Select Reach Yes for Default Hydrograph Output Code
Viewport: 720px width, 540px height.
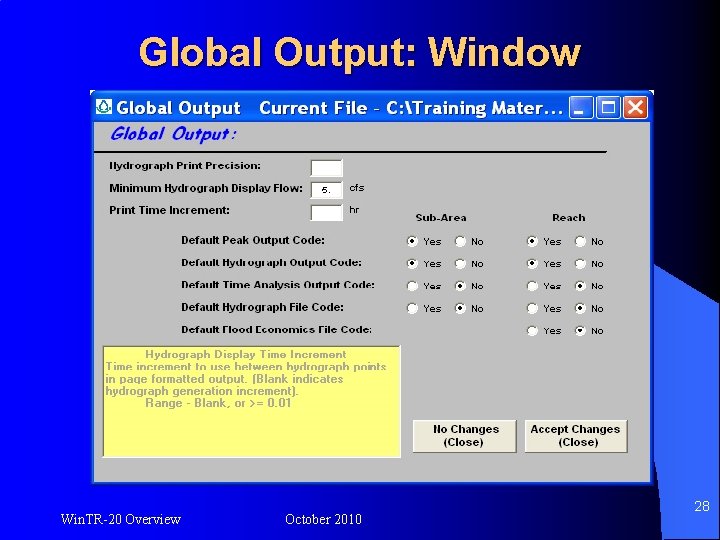(532, 264)
